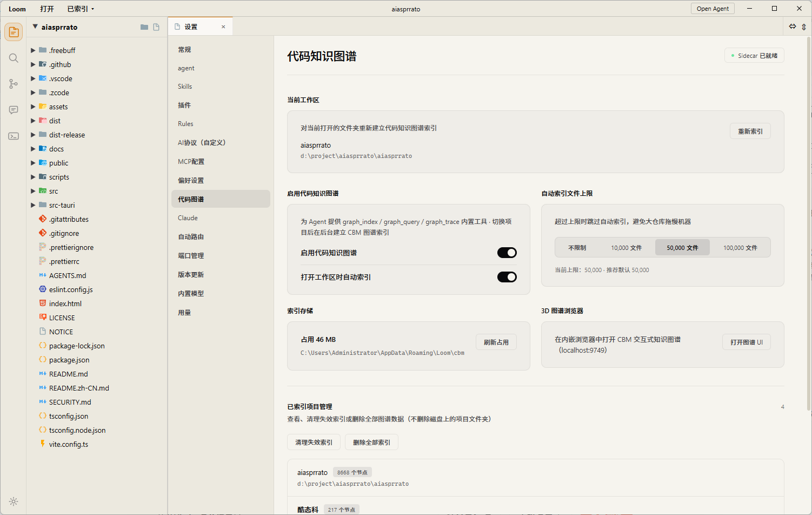Click the .prettierignore file icon
This screenshot has height=515, width=812.
coord(43,247)
